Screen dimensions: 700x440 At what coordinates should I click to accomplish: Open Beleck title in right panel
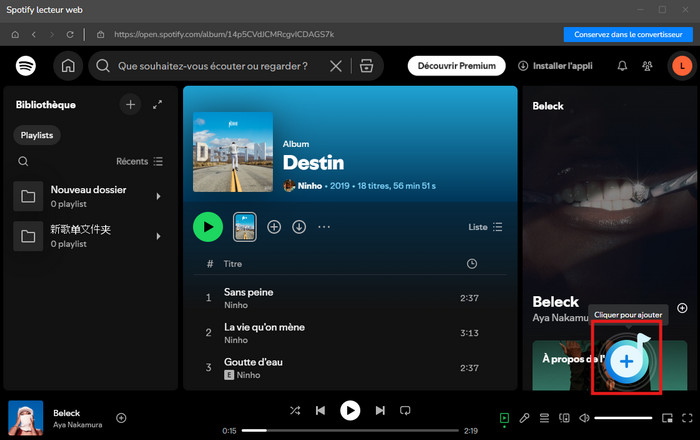tap(555, 302)
